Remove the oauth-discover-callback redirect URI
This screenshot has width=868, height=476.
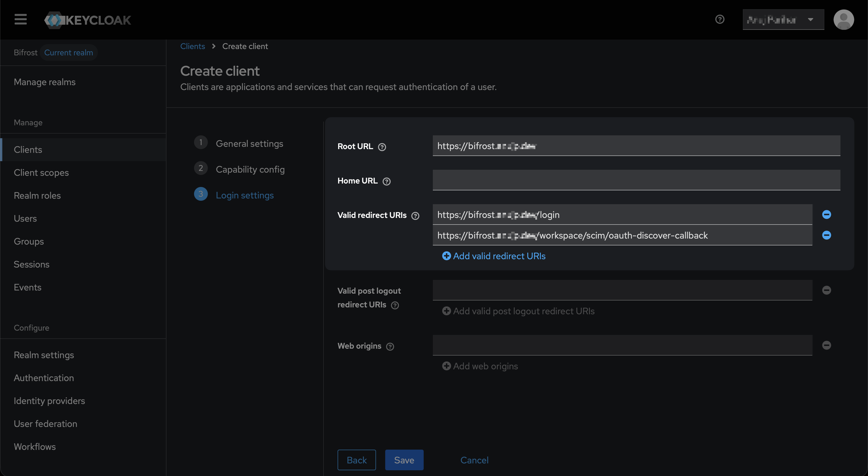pyautogui.click(x=827, y=235)
